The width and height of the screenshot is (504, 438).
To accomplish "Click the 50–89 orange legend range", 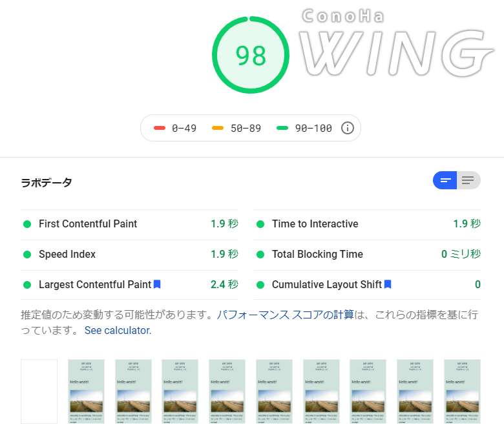I will pyautogui.click(x=236, y=128).
